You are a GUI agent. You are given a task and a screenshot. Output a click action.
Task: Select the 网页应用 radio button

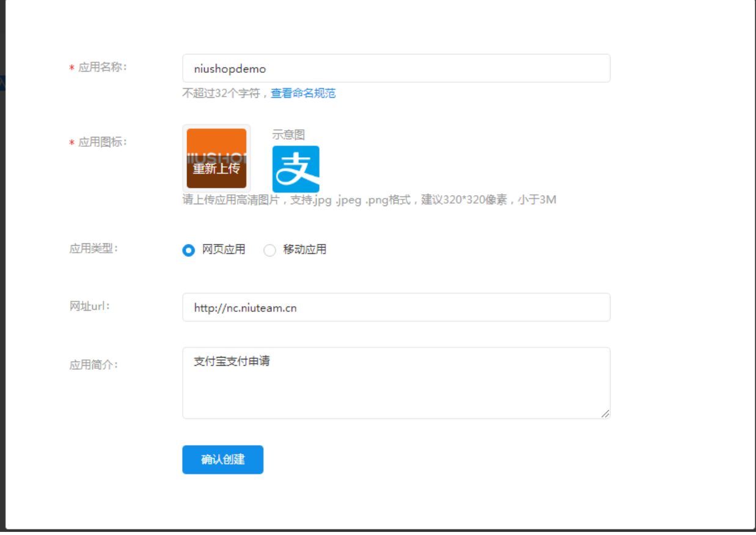pyautogui.click(x=188, y=250)
